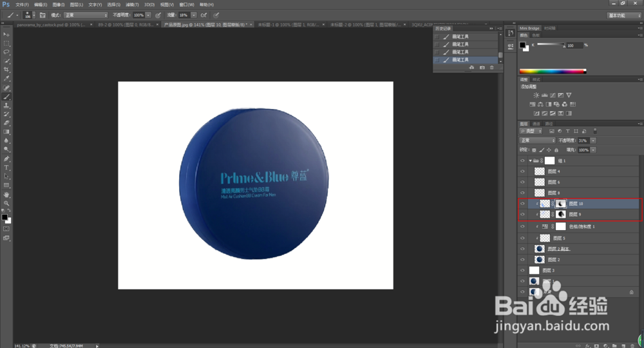Select the Zoom tool

[x=6, y=203]
